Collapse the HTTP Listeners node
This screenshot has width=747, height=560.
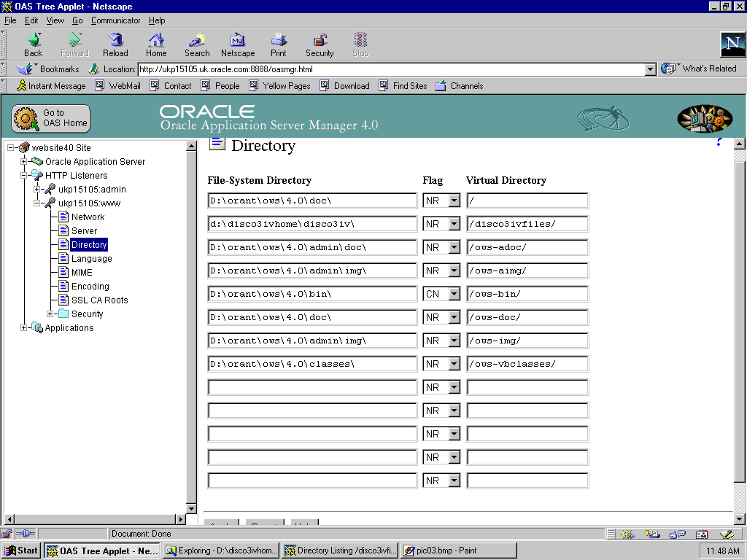click(23, 175)
